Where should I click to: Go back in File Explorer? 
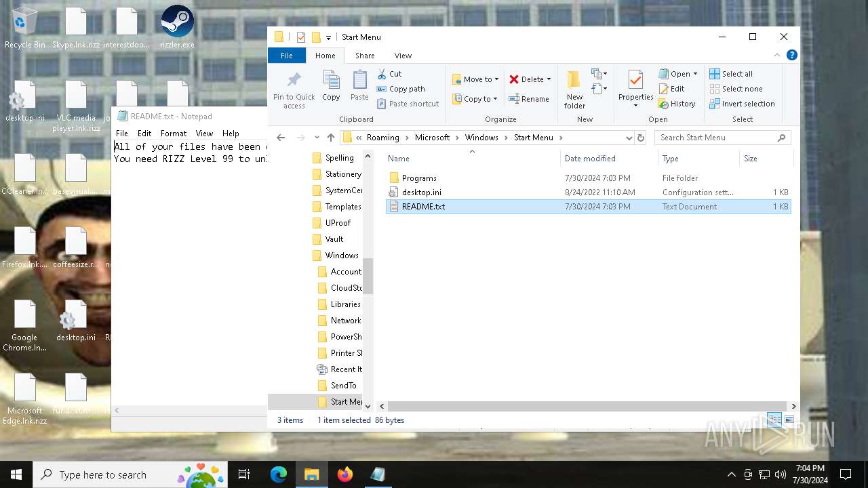point(281,138)
